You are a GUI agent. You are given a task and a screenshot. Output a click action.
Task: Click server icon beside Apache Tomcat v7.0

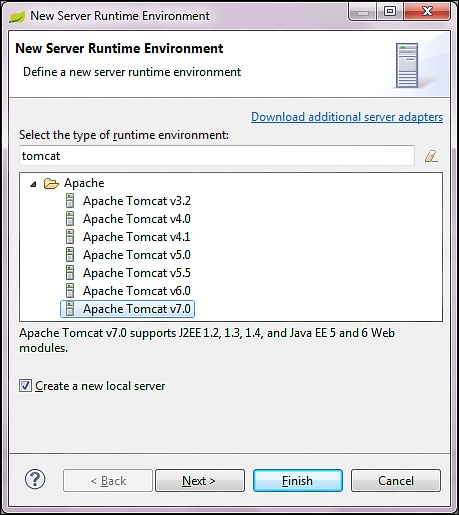click(x=70, y=309)
